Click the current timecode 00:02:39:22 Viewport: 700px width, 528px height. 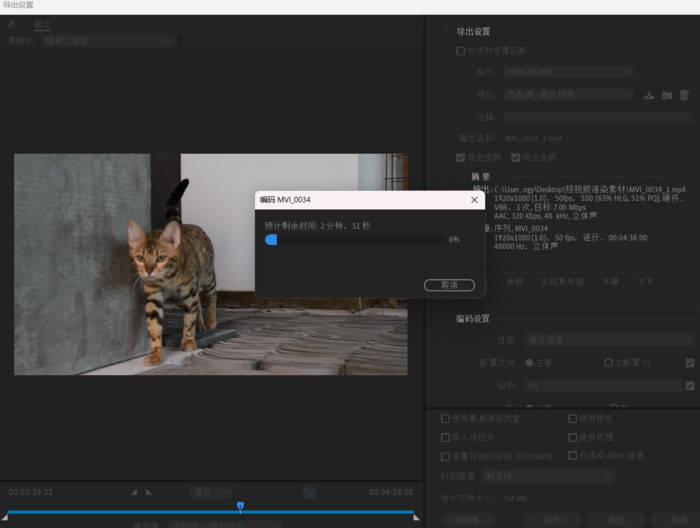[31, 492]
